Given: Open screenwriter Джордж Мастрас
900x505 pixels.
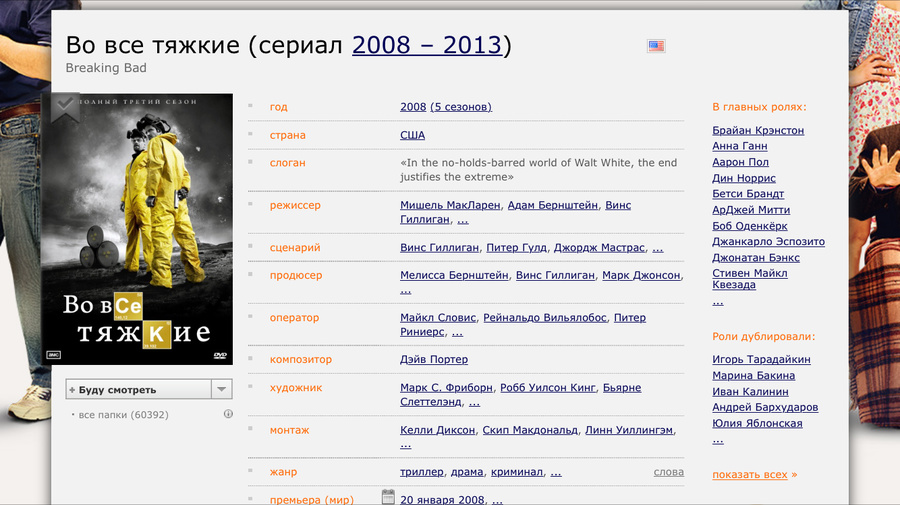Looking at the screenshot, I should point(599,247).
